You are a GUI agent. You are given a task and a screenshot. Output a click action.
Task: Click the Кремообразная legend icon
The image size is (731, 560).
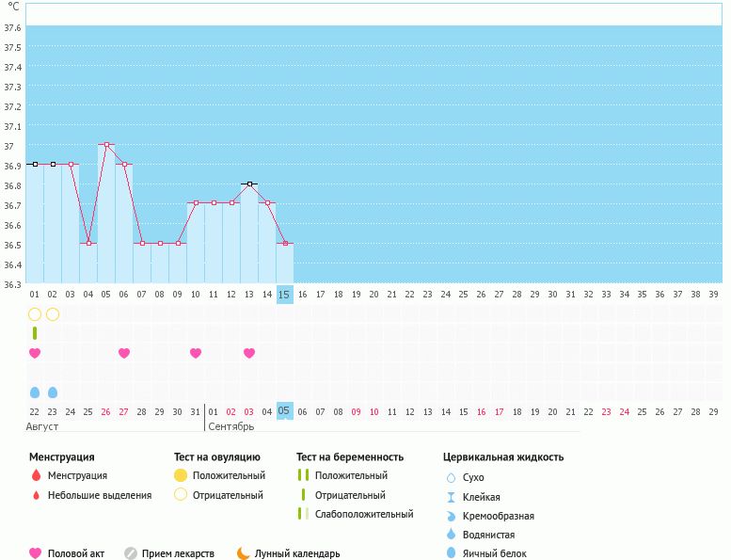point(451,515)
